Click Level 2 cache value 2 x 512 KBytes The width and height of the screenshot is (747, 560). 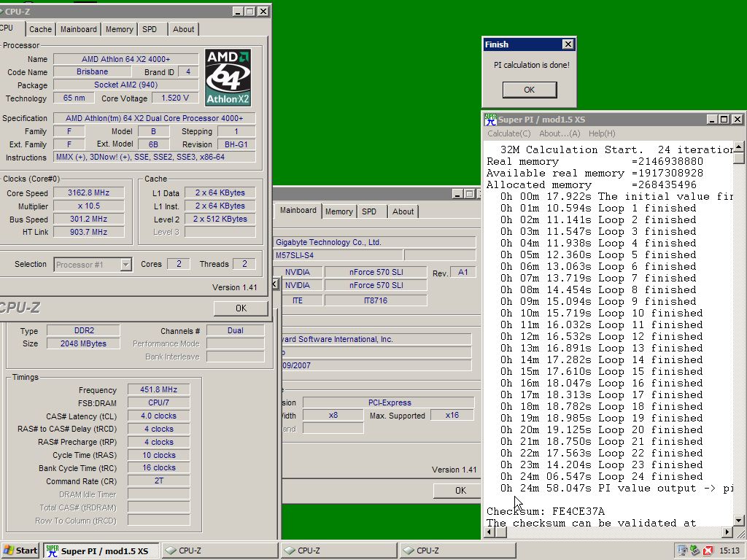coord(220,219)
